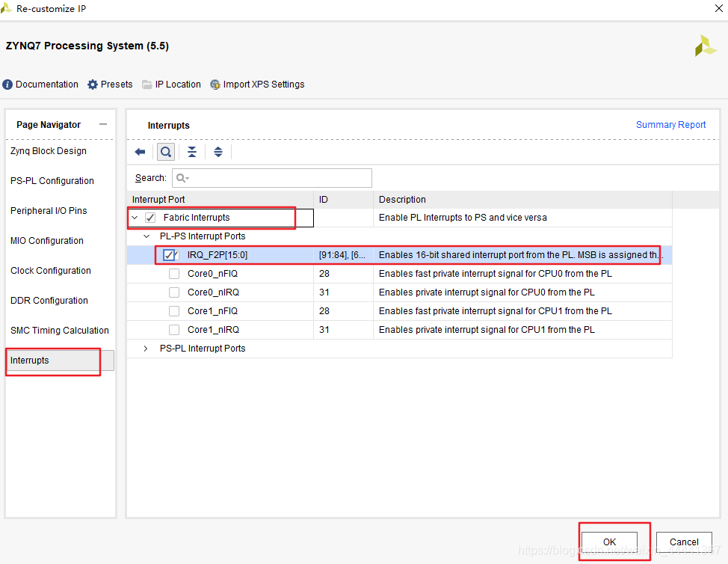The width and height of the screenshot is (728, 564).
Task: Click into the Search input field
Action: pyautogui.click(x=272, y=178)
